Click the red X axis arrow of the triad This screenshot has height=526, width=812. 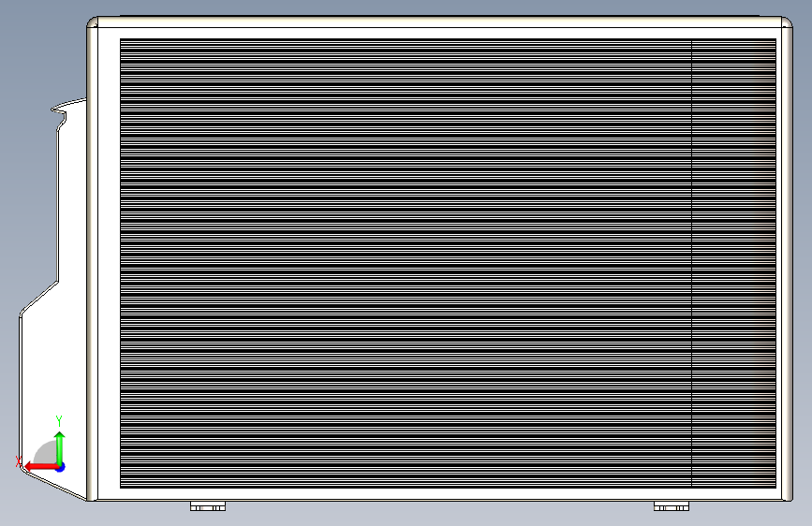pos(40,467)
